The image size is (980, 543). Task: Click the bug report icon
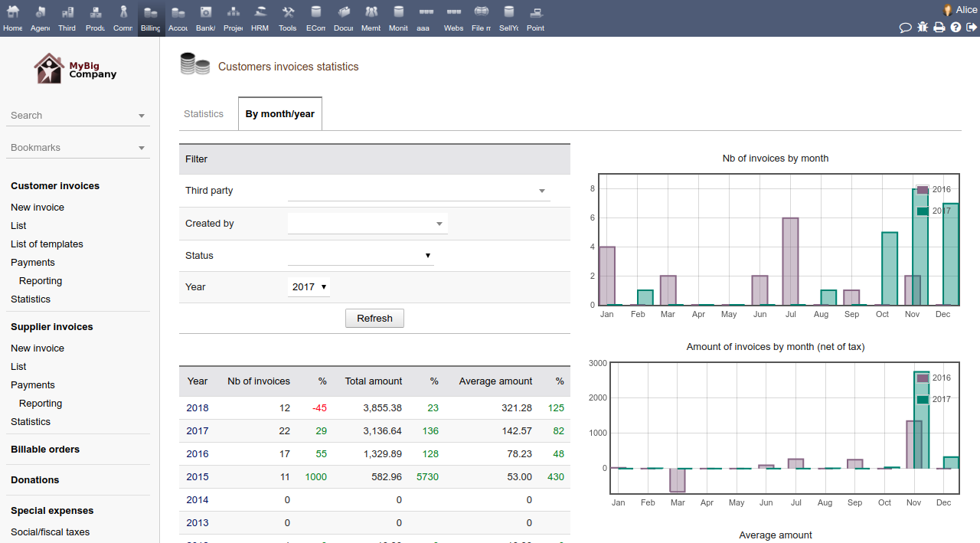(923, 28)
